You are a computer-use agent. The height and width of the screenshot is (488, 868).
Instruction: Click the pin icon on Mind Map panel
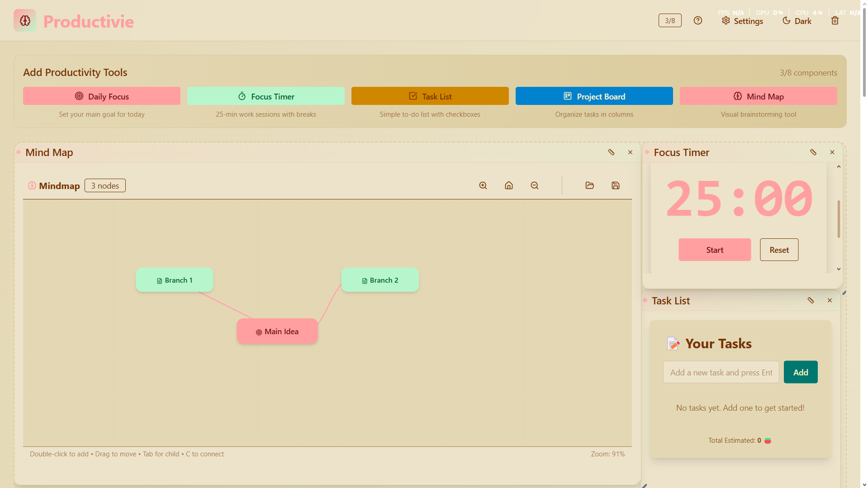tap(611, 152)
